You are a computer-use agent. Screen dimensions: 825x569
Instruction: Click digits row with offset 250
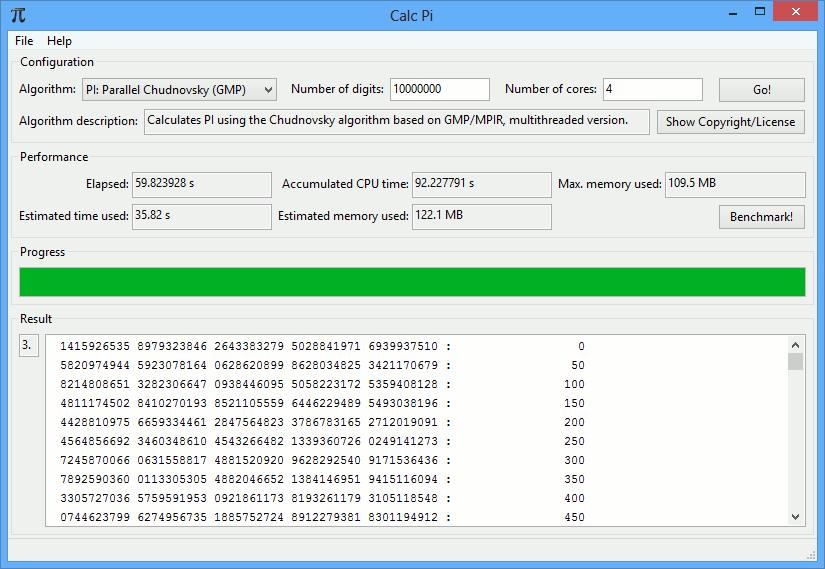coord(323,441)
